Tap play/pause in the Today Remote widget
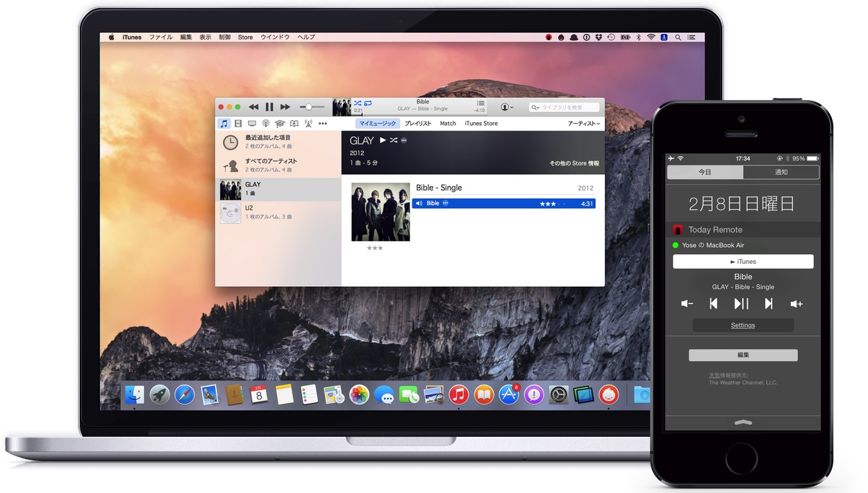This screenshot has width=868, height=493. point(742,303)
